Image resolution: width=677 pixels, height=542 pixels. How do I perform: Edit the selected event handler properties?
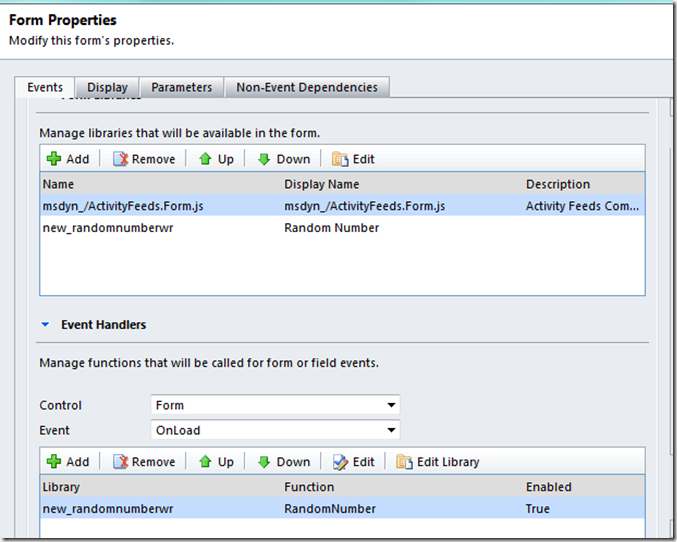pyautogui.click(x=353, y=462)
